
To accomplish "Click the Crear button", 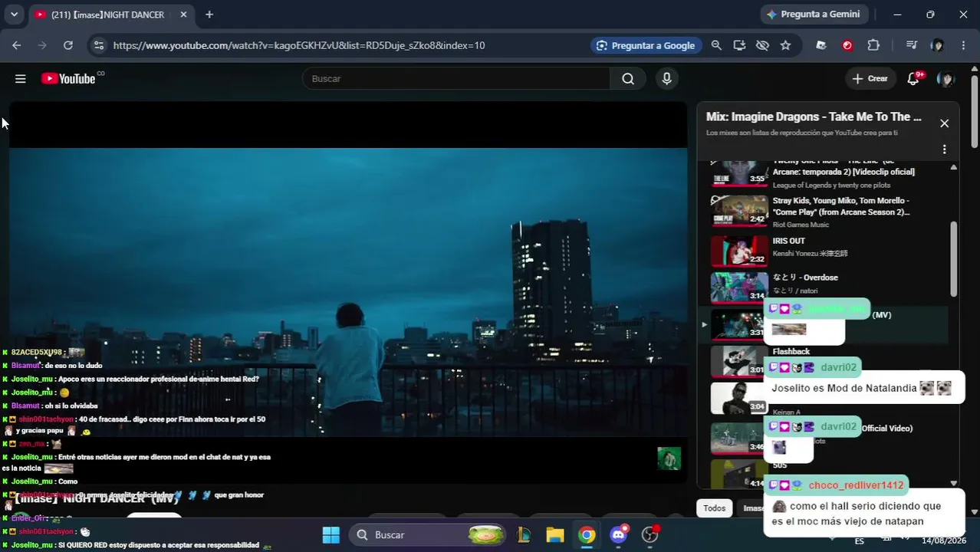I will [x=870, y=78].
